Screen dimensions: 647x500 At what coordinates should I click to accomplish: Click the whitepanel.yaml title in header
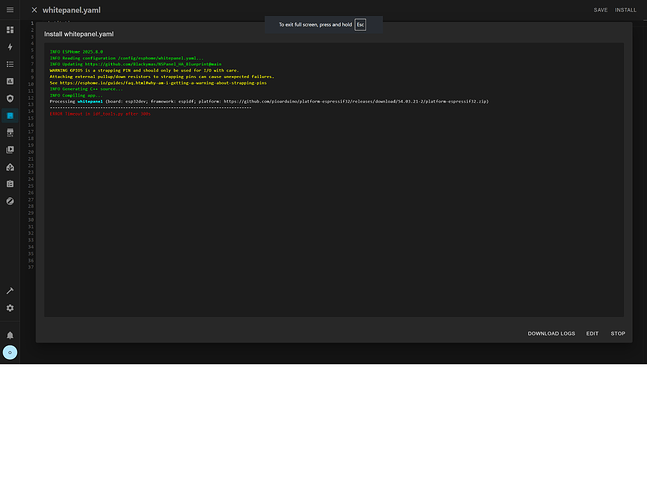[x=71, y=10]
